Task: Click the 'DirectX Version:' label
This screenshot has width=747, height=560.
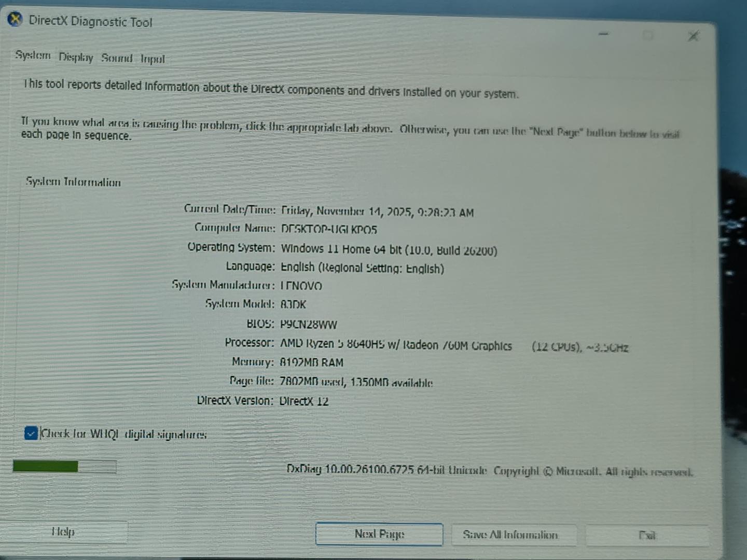Action: click(235, 400)
